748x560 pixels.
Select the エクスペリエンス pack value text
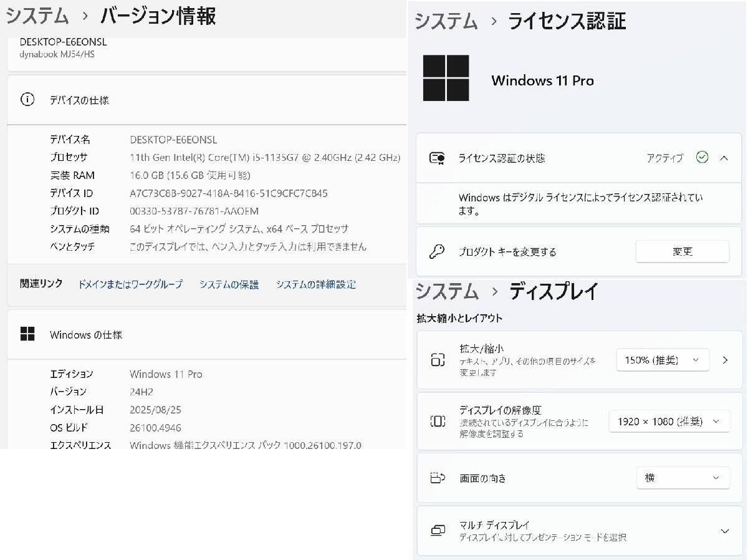[x=246, y=445]
